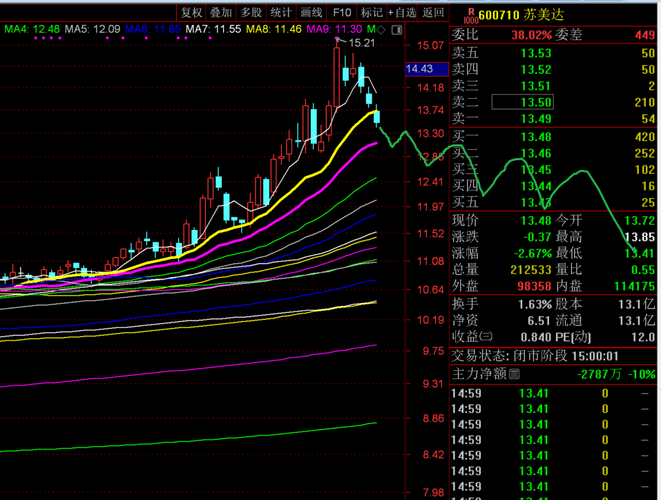Click 涨幅 percent value -2.67%
The image size is (661, 500).
[533, 253]
